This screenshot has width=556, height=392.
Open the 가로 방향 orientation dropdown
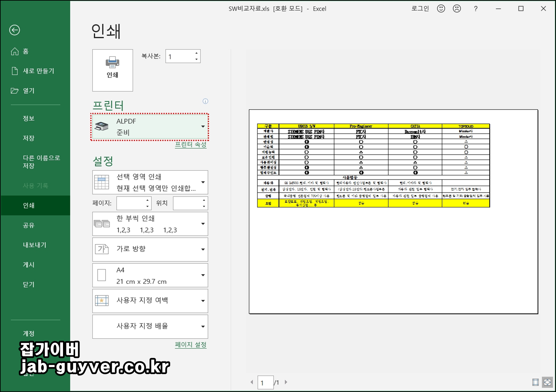click(x=150, y=250)
